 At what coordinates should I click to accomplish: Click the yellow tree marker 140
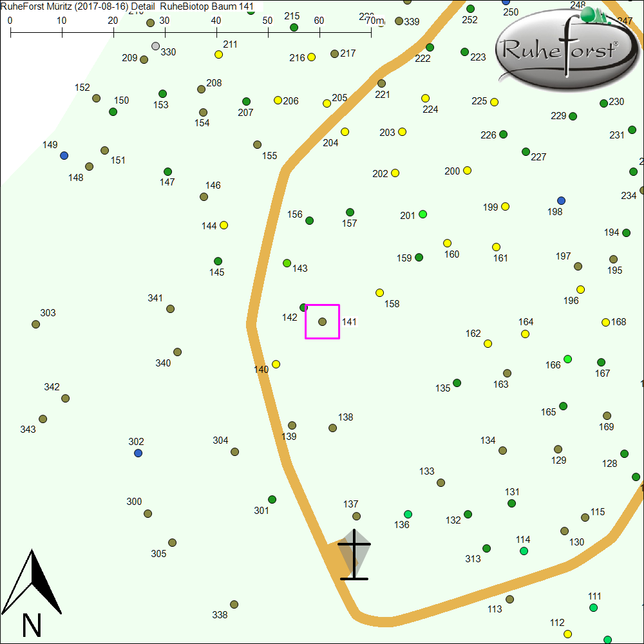(x=276, y=364)
